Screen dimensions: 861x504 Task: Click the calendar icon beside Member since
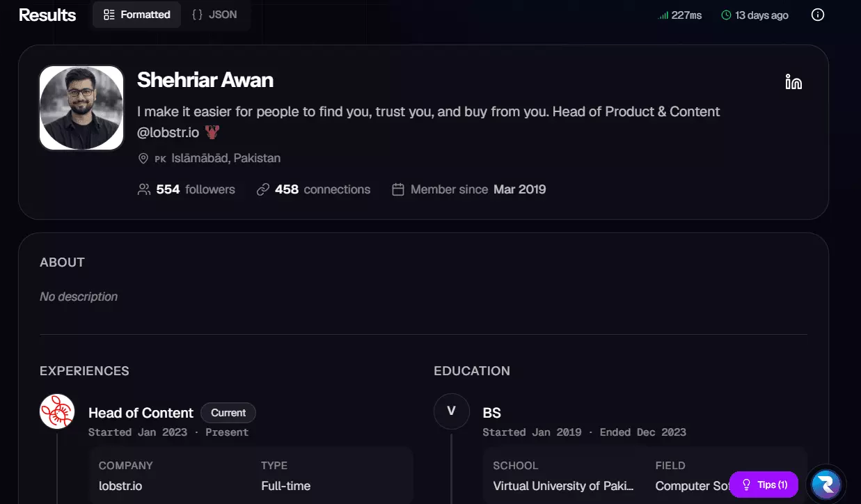(398, 189)
